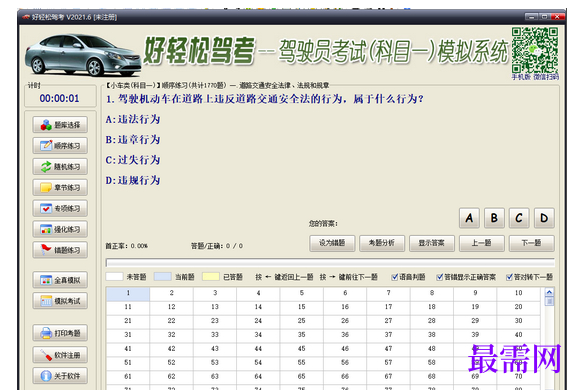Open 软件注册 software registration
Viewport: 580px width, 390px height.
(60, 355)
